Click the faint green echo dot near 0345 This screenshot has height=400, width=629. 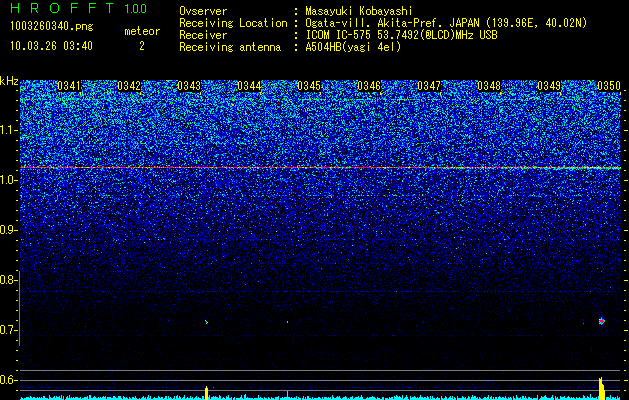coord(288,322)
